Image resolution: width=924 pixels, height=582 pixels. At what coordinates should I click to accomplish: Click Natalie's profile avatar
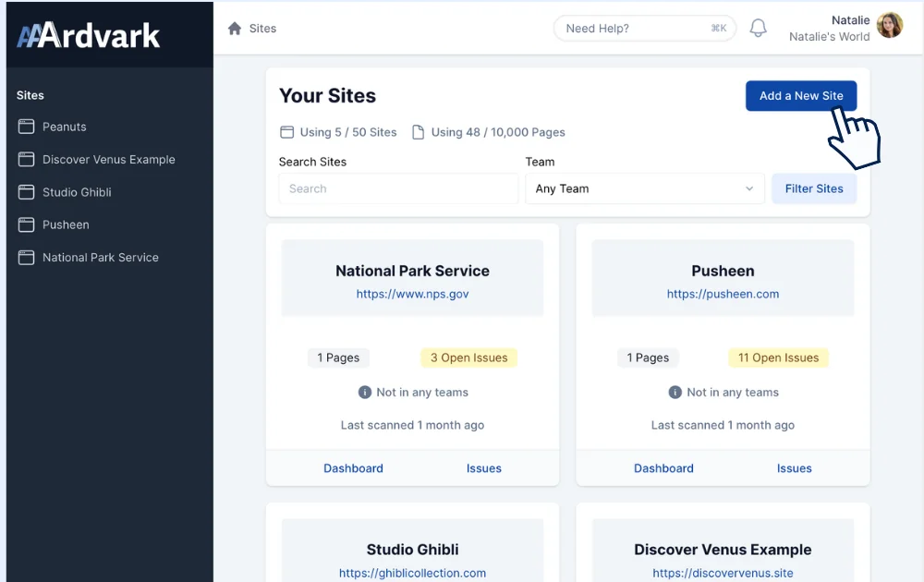tap(890, 26)
